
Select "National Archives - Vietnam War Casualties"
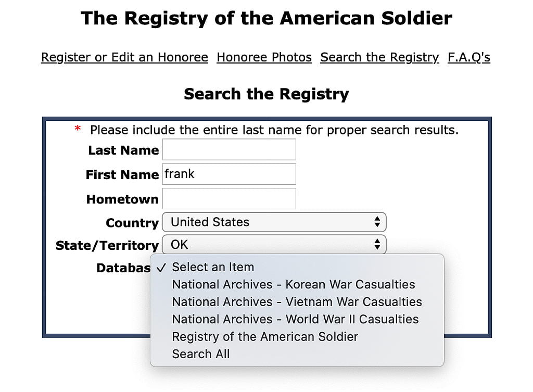(x=296, y=302)
